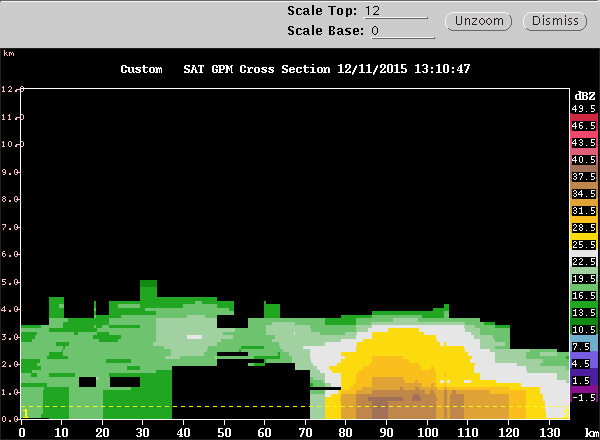
Task: Click endpoint marker 2 on dashed line
Action: 566,413
